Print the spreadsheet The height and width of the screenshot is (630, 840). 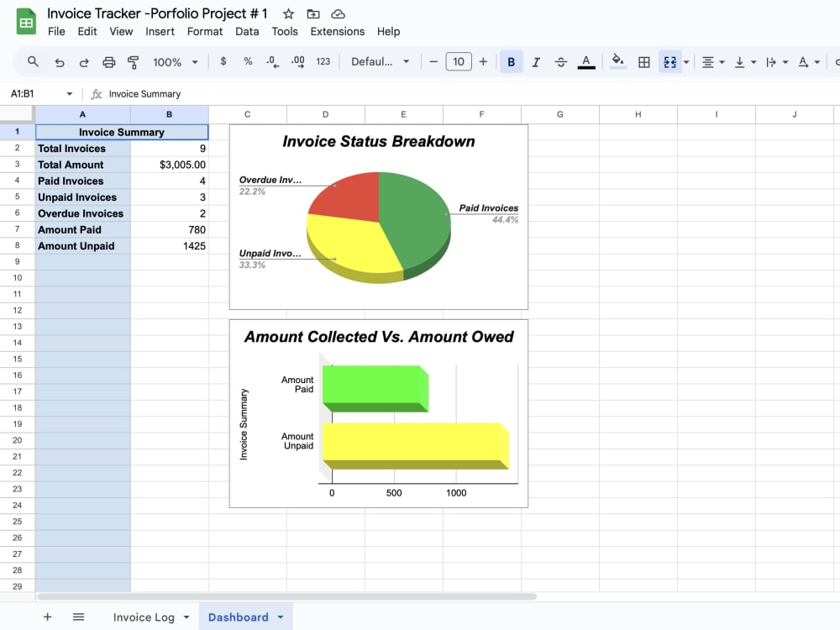(x=108, y=62)
